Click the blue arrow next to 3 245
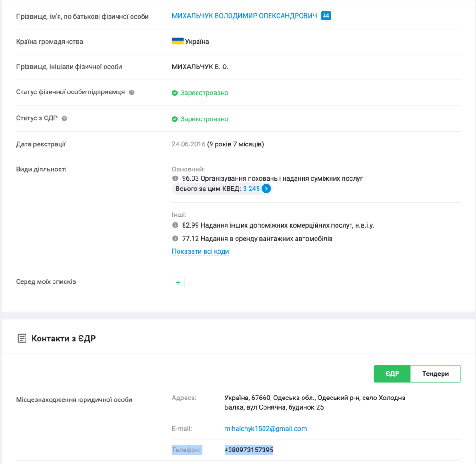This screenshot has height=464, width=476. [266, 189]
